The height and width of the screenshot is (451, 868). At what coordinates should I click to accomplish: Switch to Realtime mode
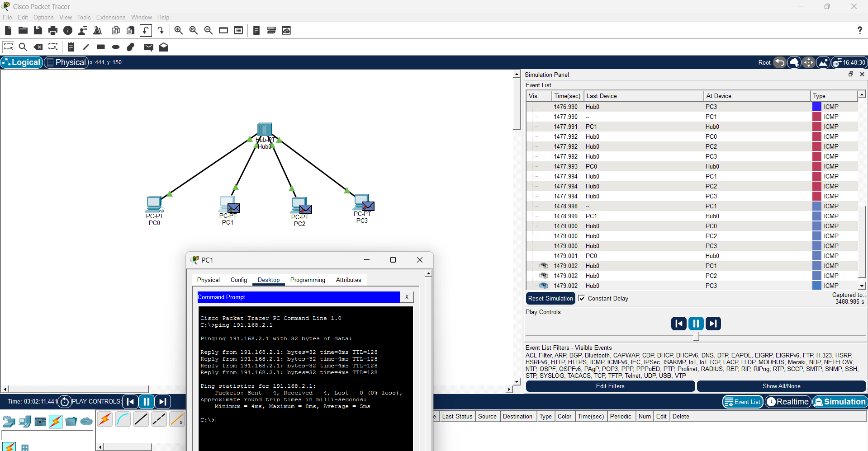(x=788, y=402)
